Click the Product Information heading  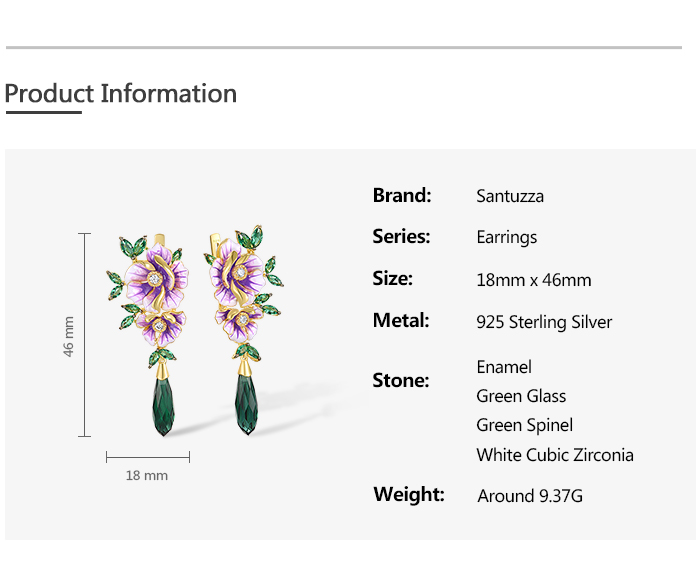tap(121, 94)
